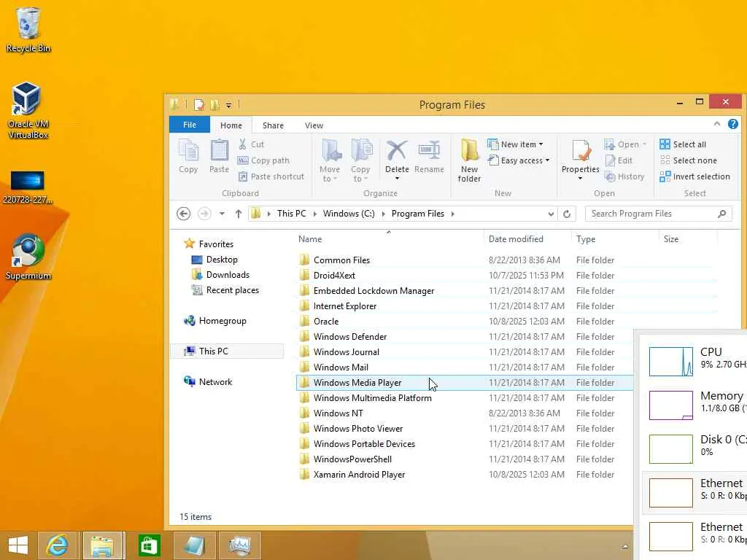Click the Copy icon in Clipboard group

click(189, 151)
